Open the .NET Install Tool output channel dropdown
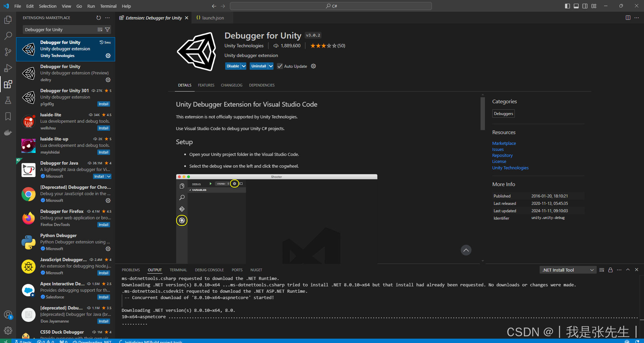The width and height of the screenshot is (644, 343). 568,270
